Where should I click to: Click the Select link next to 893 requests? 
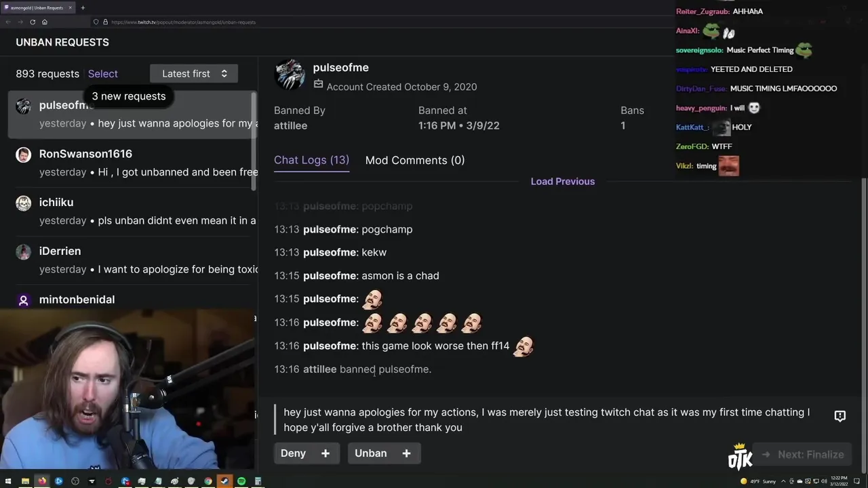103,74
